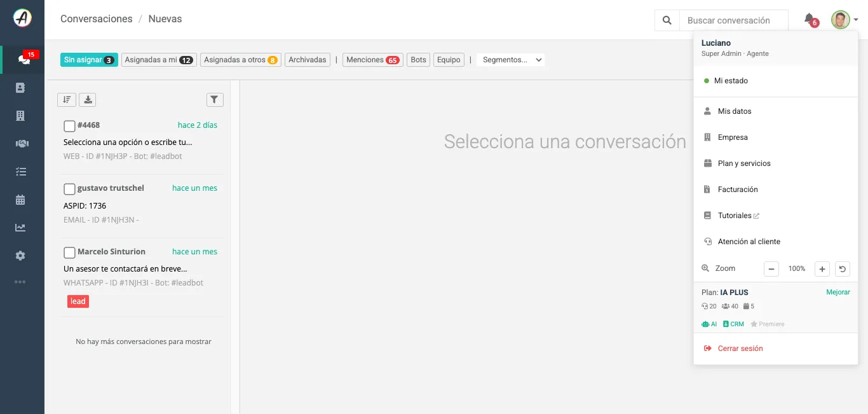Viewport: 868px width, 414px height.
Task: Show the Equipo tab
Action: pyautogui.click(x=449, y=60)
